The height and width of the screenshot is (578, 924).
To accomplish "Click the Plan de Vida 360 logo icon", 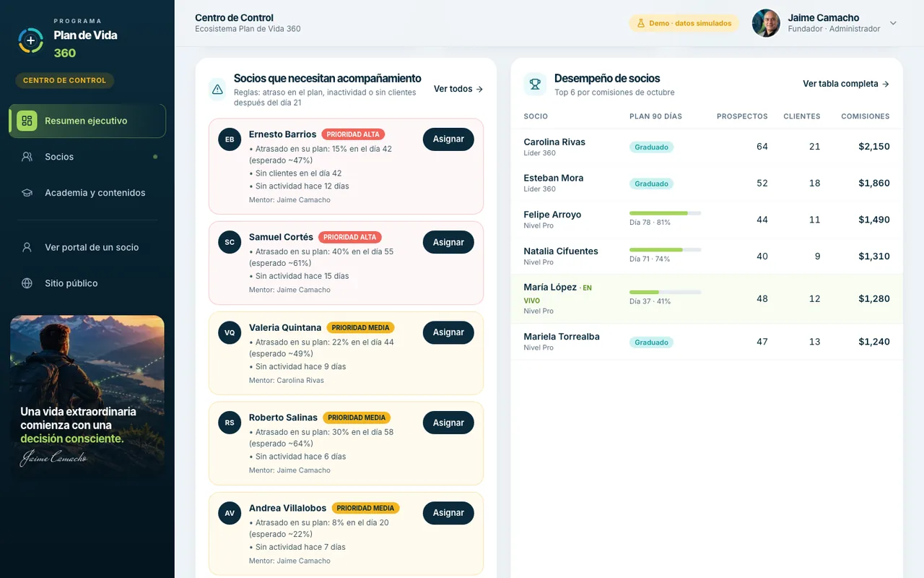I will point(30,40).
